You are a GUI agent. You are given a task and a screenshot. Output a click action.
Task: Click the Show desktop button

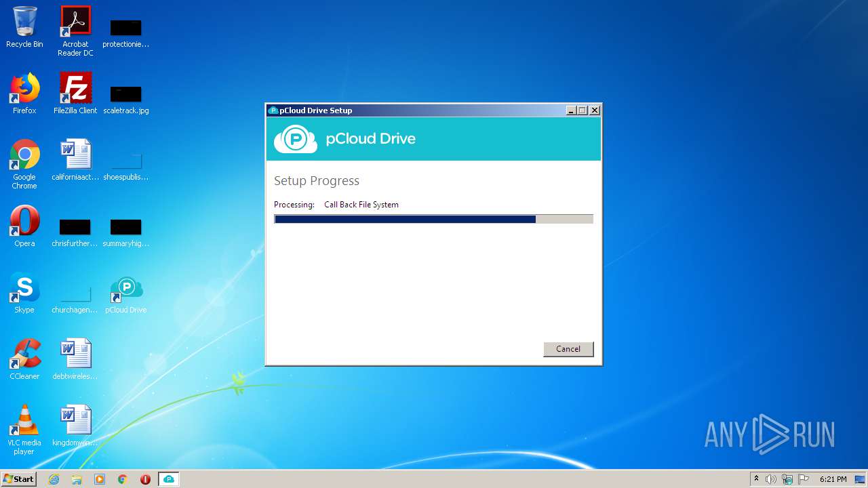860,479
